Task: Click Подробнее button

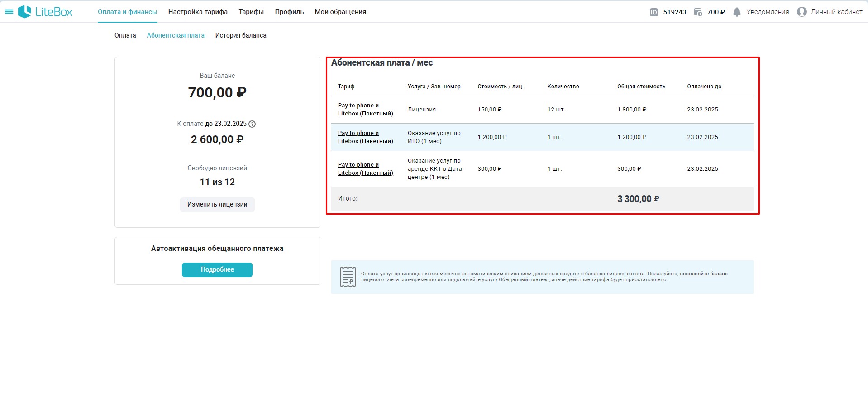Action: point(217,269)
